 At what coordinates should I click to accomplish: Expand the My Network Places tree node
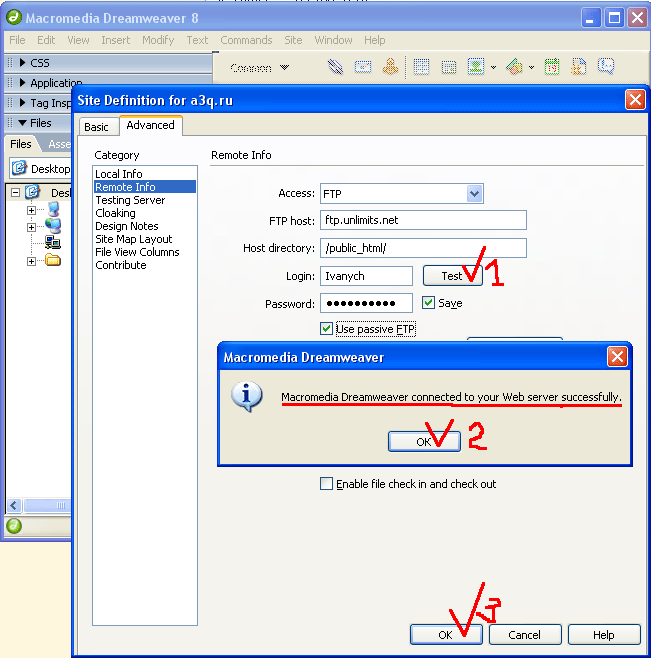pos(31,227)
